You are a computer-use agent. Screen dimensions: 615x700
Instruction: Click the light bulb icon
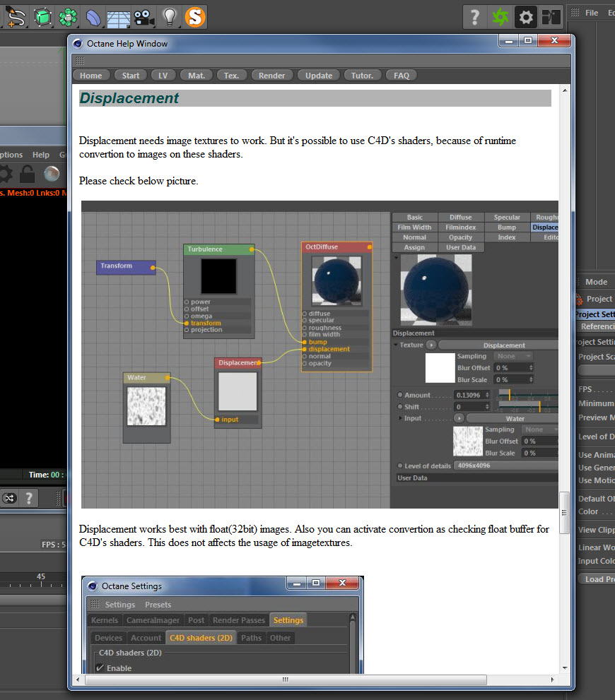tap(170, 16)
